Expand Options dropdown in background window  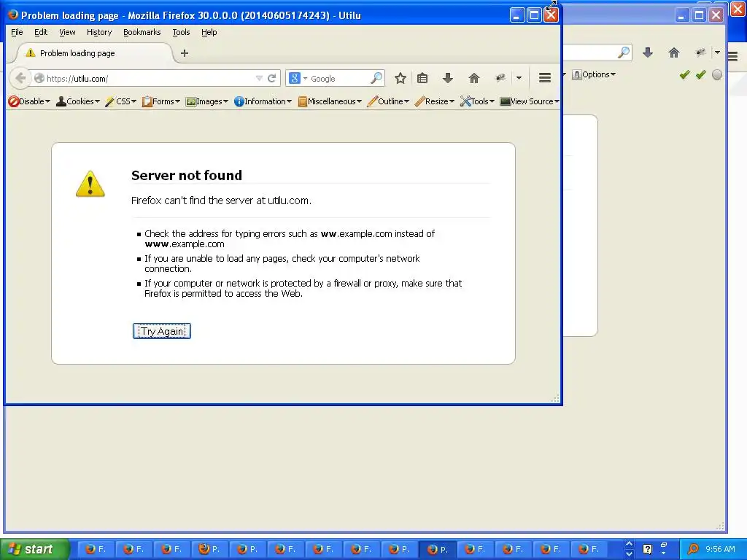point(594,75)
